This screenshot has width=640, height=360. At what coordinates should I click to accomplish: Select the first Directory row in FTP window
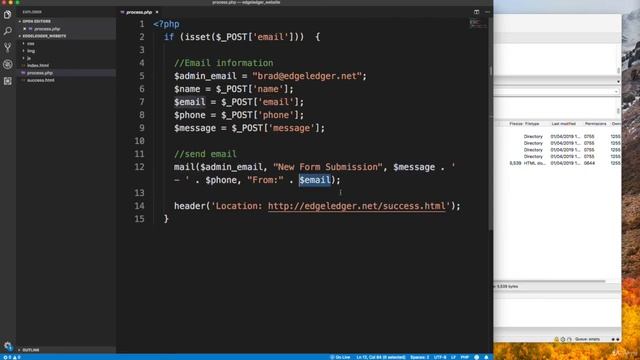click(558, 137)
